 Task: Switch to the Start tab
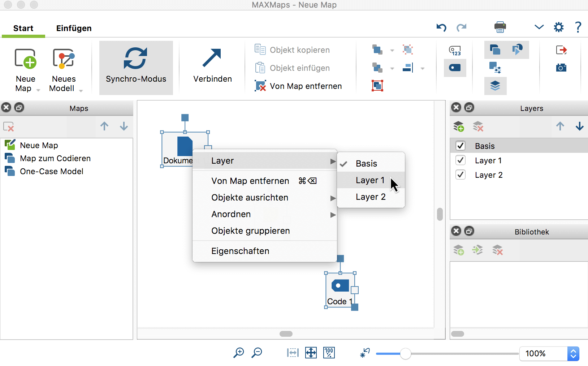tap(23, 28)
